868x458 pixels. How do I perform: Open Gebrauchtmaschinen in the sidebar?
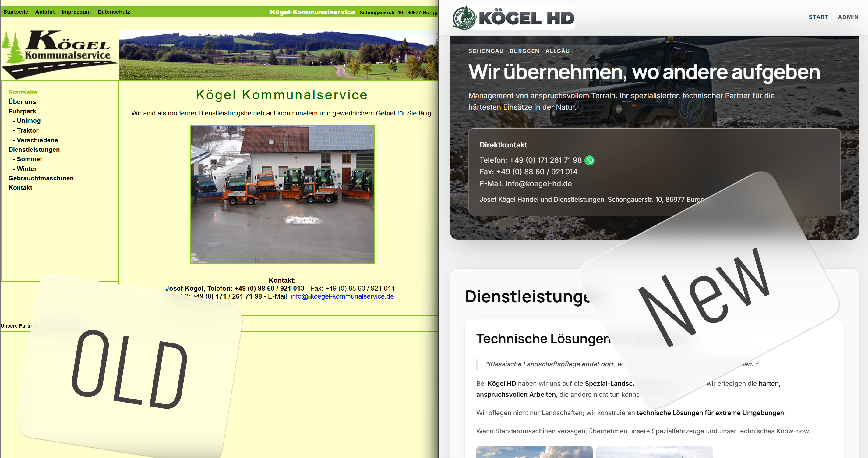[41, 178]
